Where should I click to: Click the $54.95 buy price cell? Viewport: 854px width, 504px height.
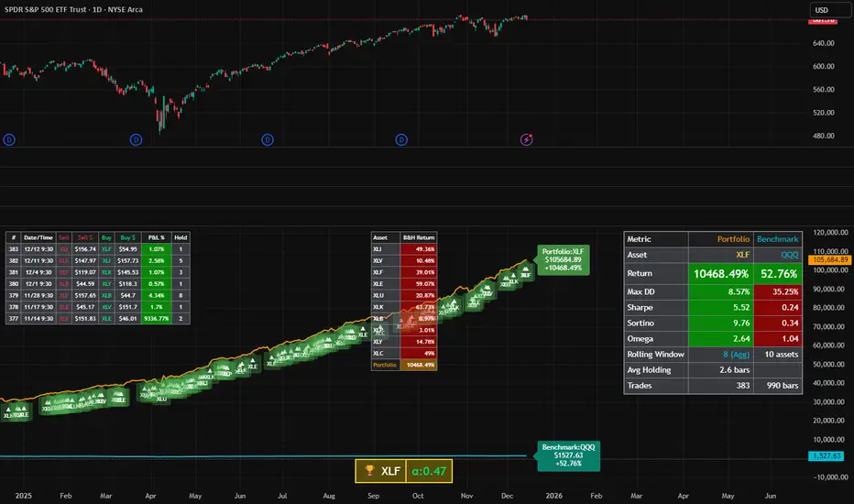128,249
